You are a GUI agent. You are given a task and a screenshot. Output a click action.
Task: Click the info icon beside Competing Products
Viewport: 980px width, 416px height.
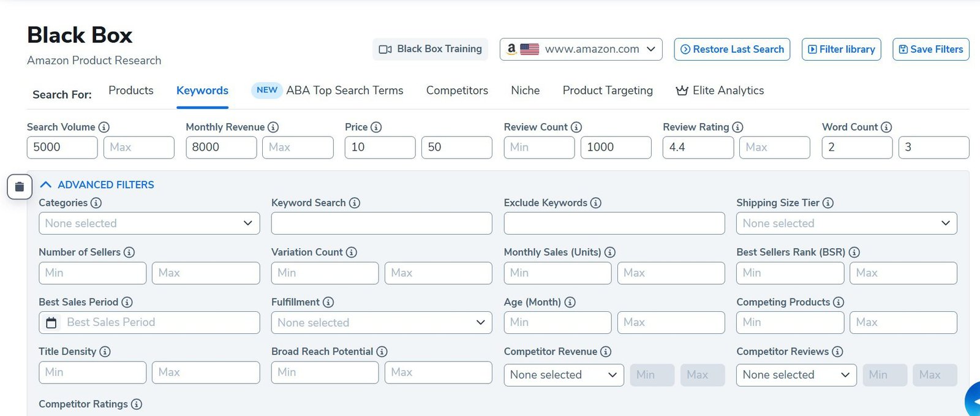[x=839, y=302]
